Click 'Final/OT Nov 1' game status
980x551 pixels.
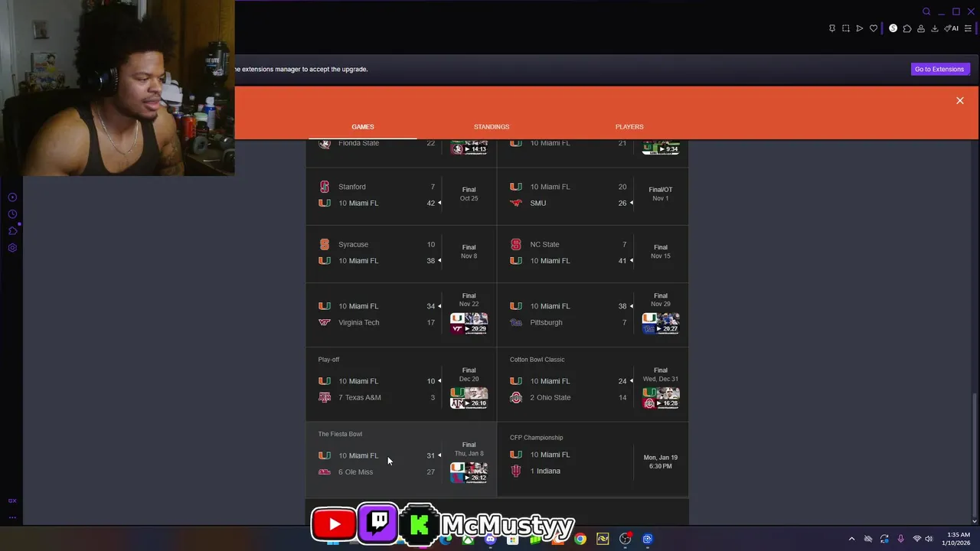[660, 194]
